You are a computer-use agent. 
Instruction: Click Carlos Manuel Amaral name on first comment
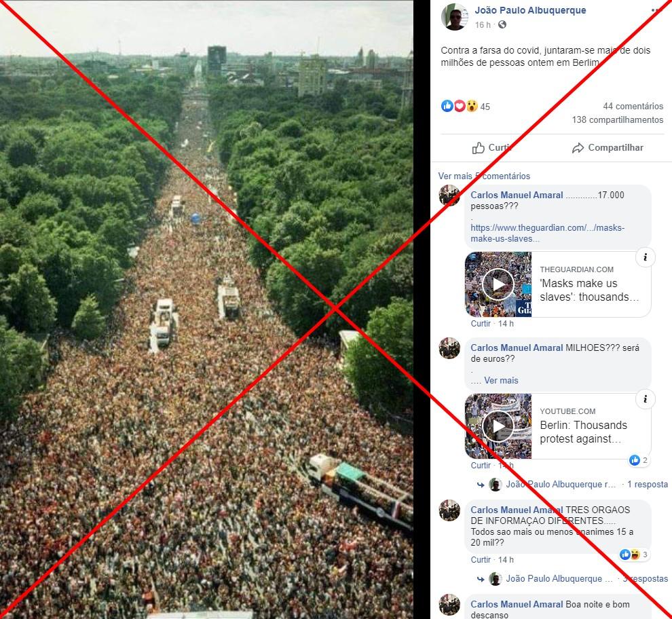517,195
